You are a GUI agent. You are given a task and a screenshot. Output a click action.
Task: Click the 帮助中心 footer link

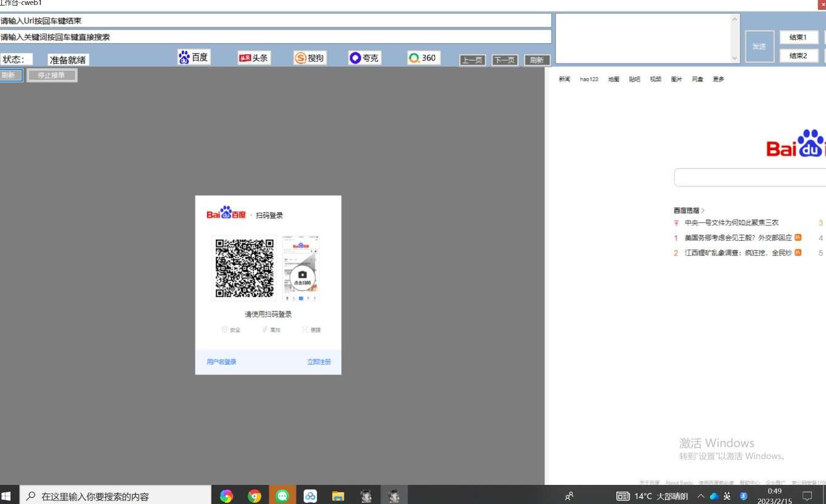[750, 482]
